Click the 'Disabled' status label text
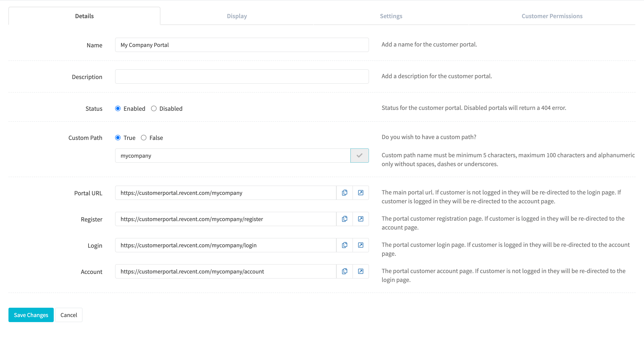Image resolution: width=644 pixels, height=339 pixels. point(171,108)
